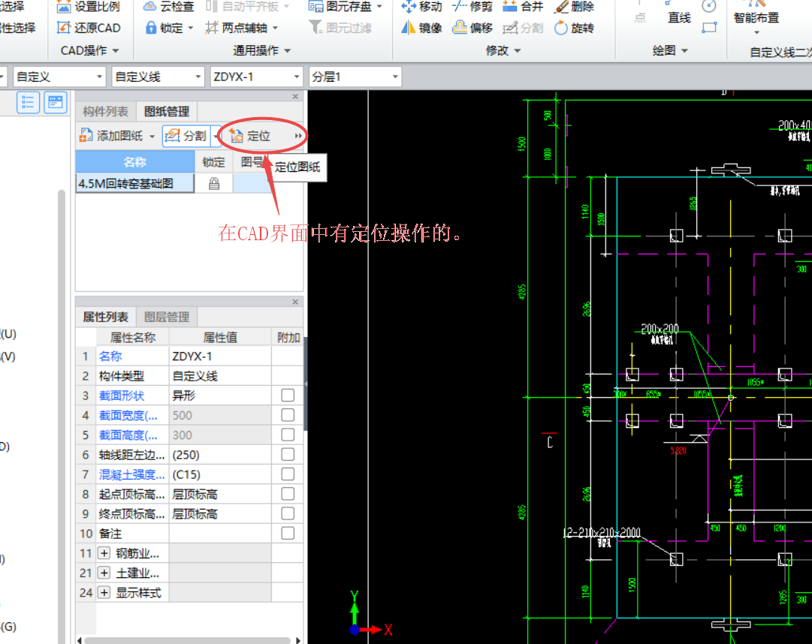Toggle the 截面宽度 附加 checkbox

click(x=288, y=415)
